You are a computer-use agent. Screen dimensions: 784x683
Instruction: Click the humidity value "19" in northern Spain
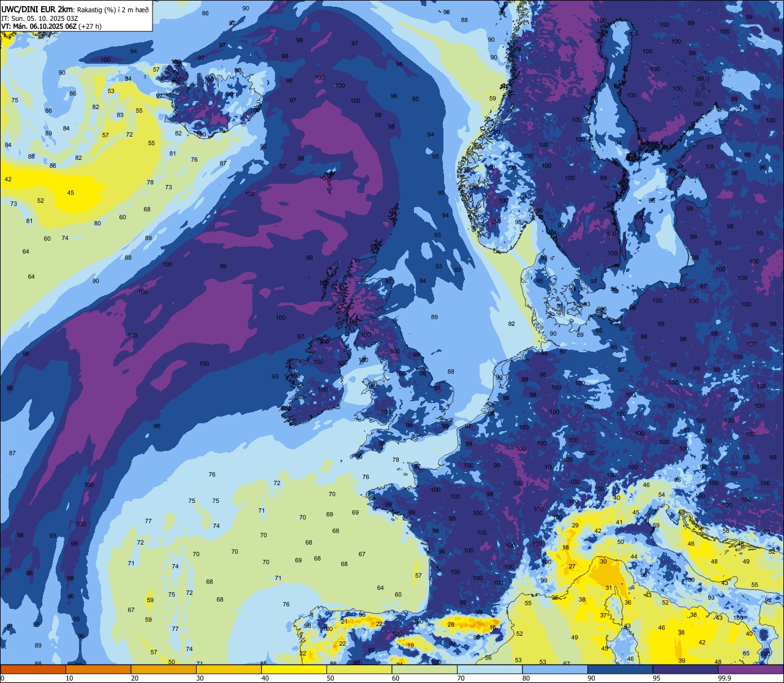(410, 646)
